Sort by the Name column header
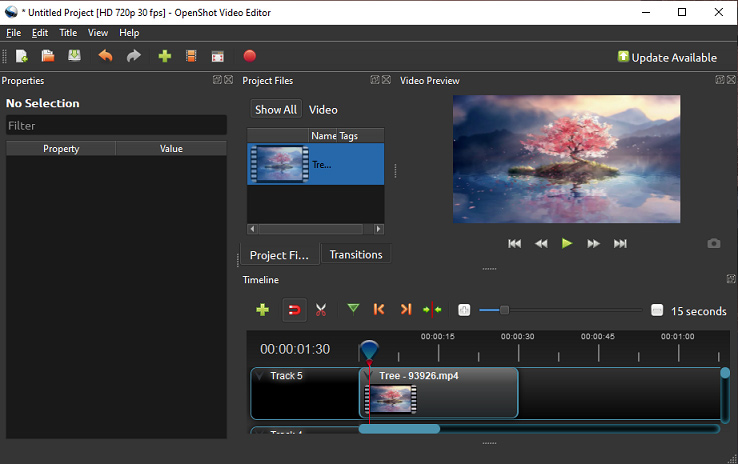 point(323,136)
